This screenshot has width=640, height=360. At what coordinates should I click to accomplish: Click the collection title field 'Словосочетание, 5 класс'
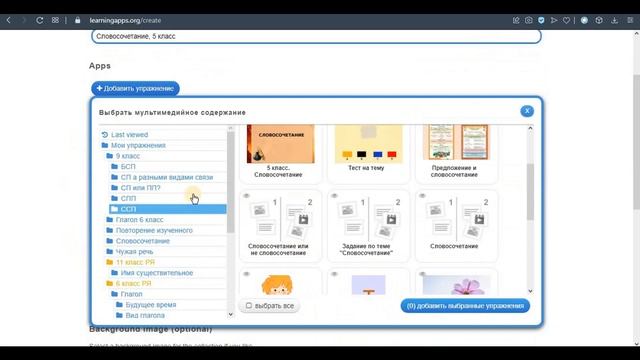click(316, 36)
